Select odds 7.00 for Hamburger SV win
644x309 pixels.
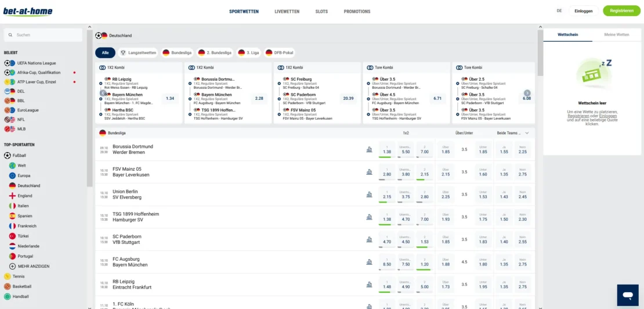pyautogui.click(x=425, y=217)
